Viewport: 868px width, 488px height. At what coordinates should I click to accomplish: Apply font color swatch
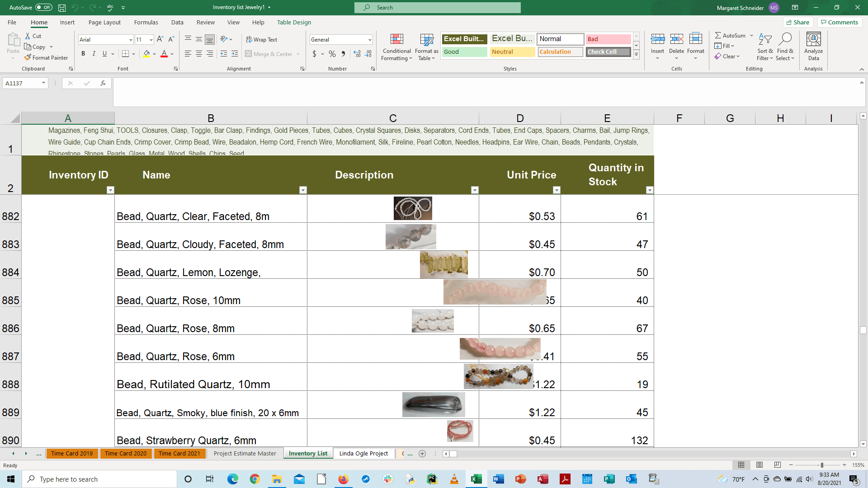pyautogui.click(x=164, y=54)
